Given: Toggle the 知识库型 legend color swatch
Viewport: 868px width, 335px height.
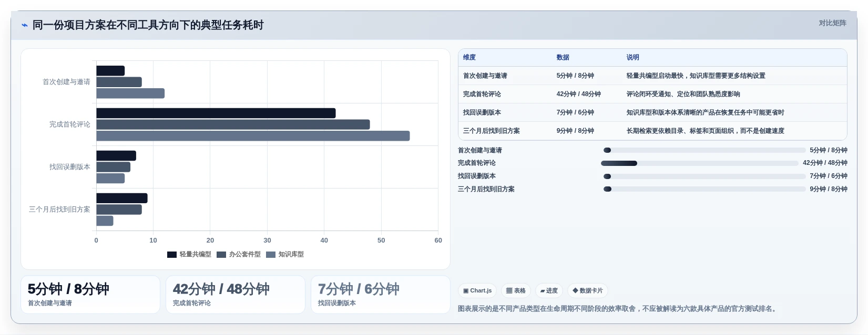Looking at the screenshot, I should coord(271,255).
